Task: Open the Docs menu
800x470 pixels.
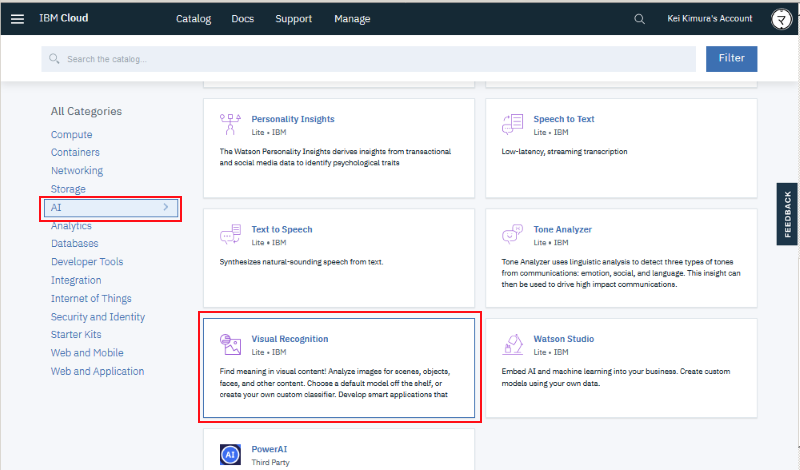Action: click(242, 19)
